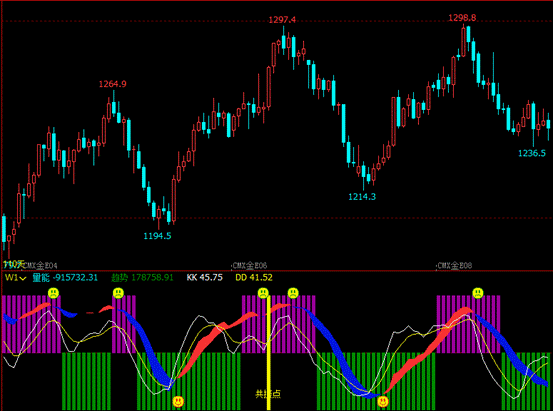Select the CMX金E04 contract marker
The height and width of the screenshot is (411, 553).
pos(40,265)
